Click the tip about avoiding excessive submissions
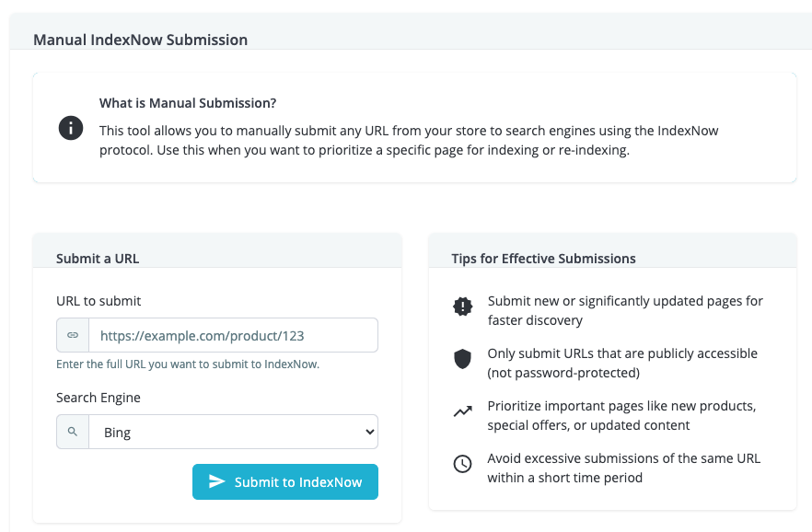 (624, 468)
